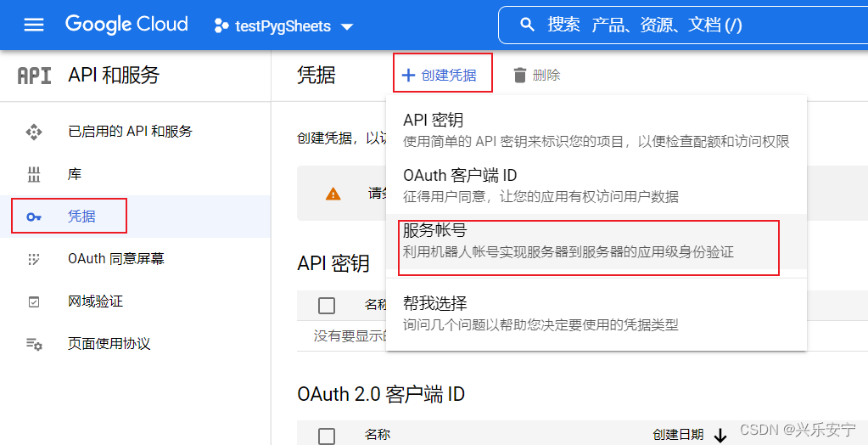Click the search magnifier icon

pos(528,25)
